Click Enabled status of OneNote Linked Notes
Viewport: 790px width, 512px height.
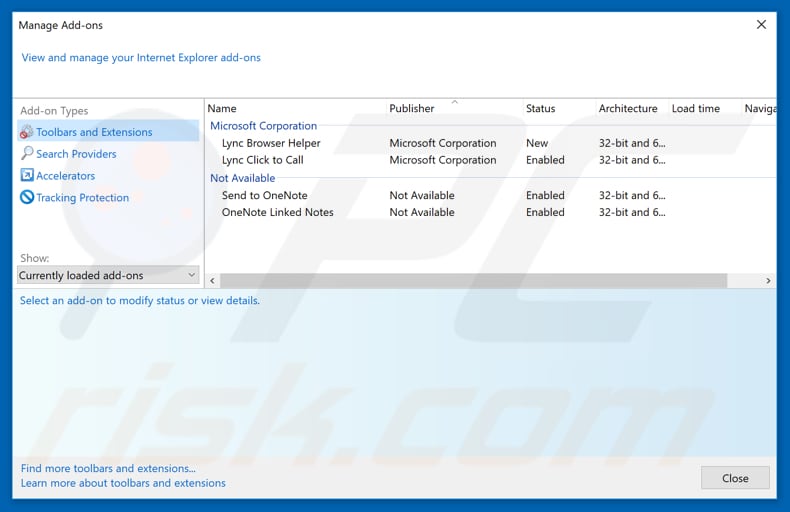pyautogui.click(x=545, y=212)
